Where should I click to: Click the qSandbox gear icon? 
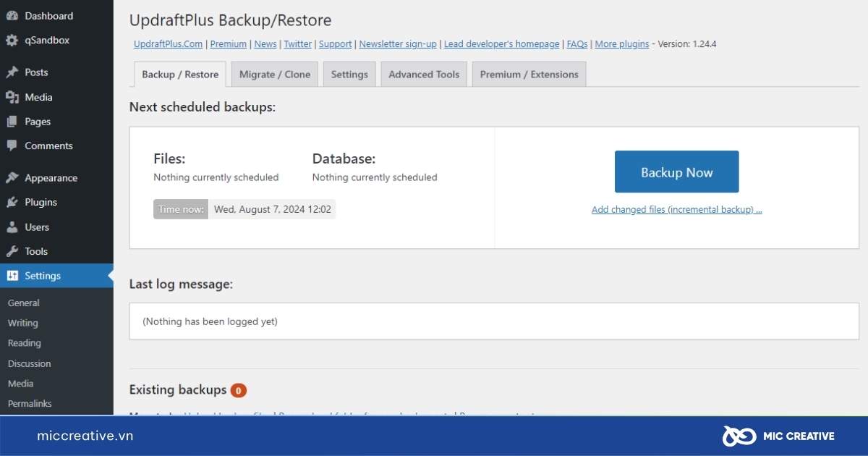[12, 41]
